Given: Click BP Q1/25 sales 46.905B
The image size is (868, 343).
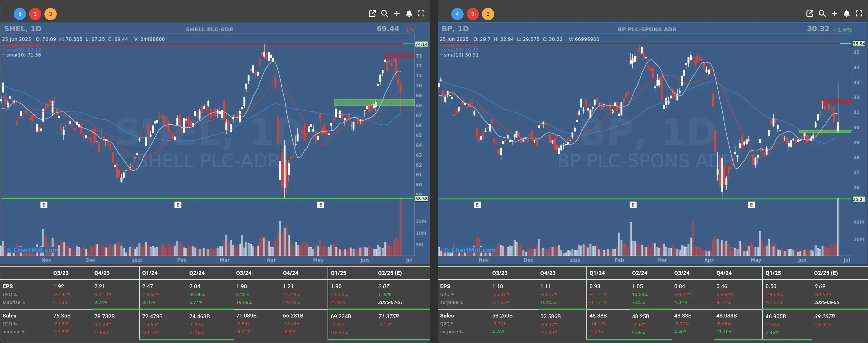Looking at the screenshot, I should click(776, 316).
